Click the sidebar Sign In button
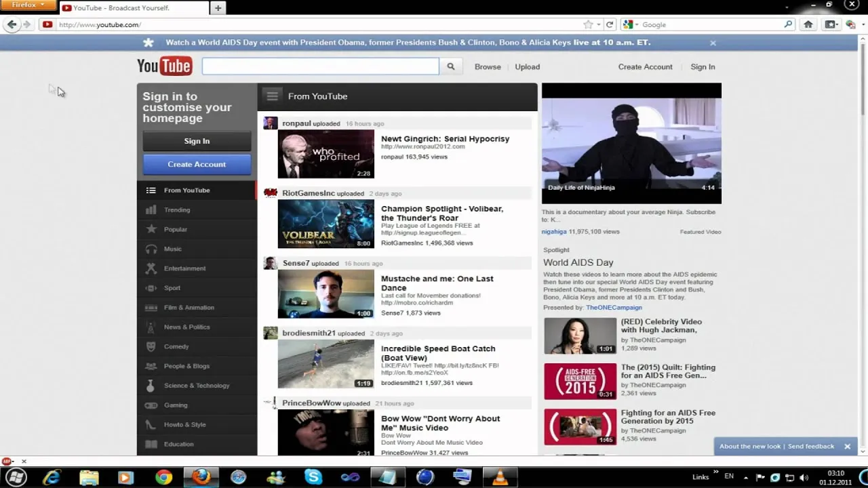Image resolution: width=868 pixels, height=488 pixels. pyautogui.click(x=197, y=141)
